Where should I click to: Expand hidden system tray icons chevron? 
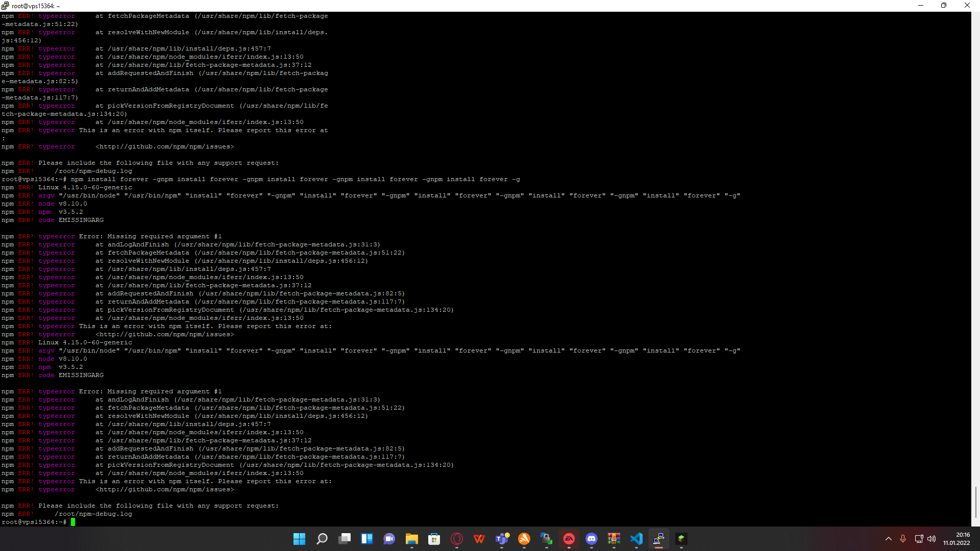pos(889,539)
